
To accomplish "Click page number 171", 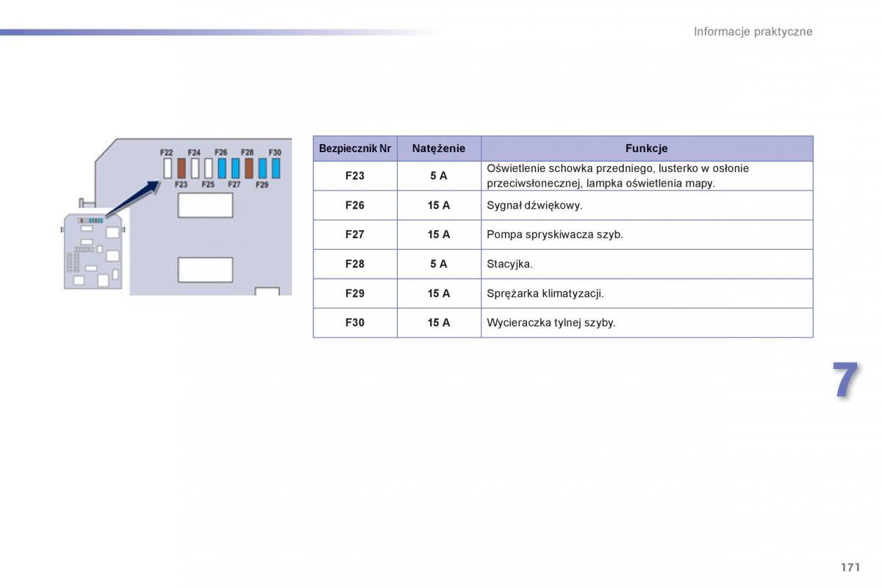I will 850,567.
